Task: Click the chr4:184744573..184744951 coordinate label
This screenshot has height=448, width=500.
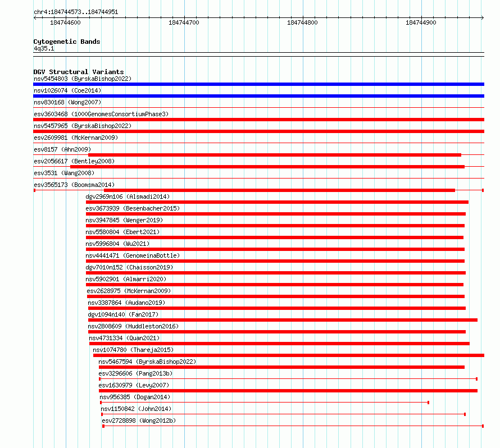Action: click(x=76, y=12)
